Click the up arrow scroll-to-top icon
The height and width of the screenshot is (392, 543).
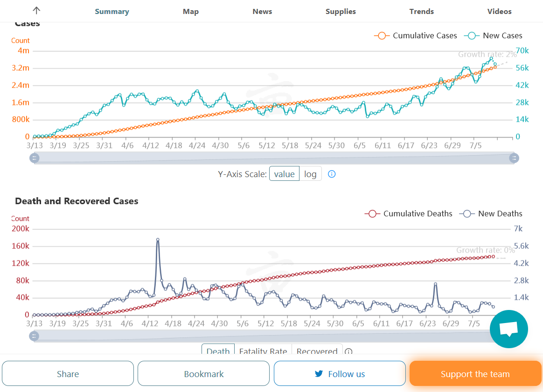36,11
